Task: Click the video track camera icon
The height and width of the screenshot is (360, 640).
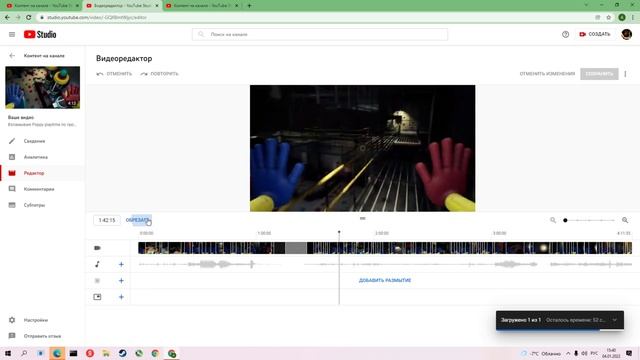Action: (97, 248)
